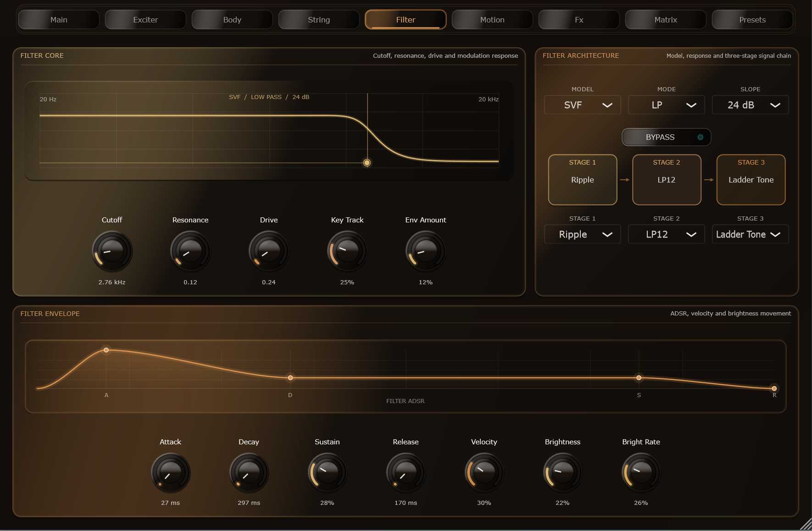This screenshot has height=531, width=812.
Task: Click the sustain point on the envelope
Action: click(x=639, y=378)
